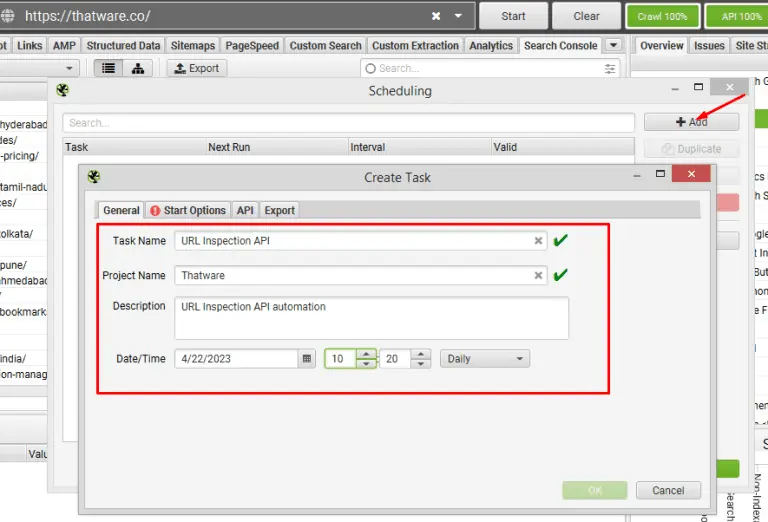Clear the Task Name field with its X
Image resolution: width=768 pixels, height=522 pixels.
point(538,240)
